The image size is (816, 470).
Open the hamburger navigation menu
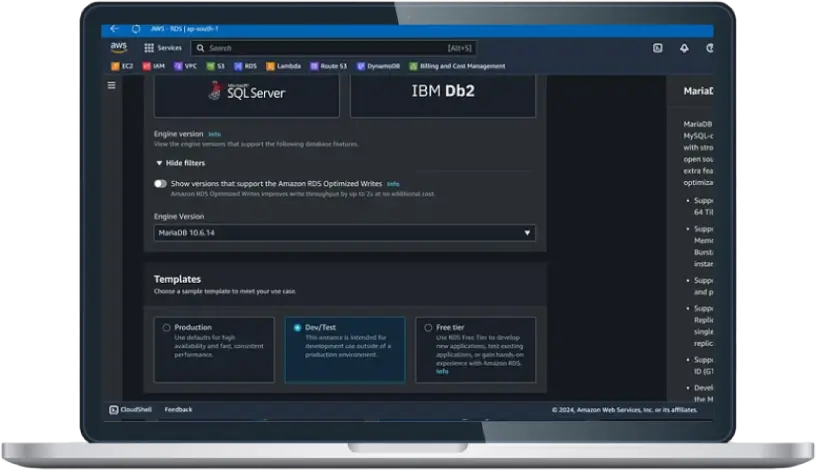[111, 85]
